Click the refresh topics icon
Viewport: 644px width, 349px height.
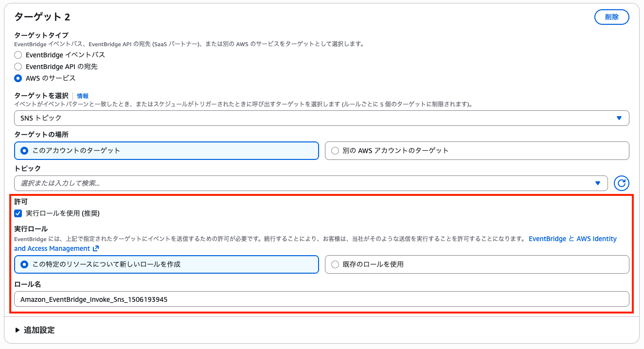(x=622, y=183)
